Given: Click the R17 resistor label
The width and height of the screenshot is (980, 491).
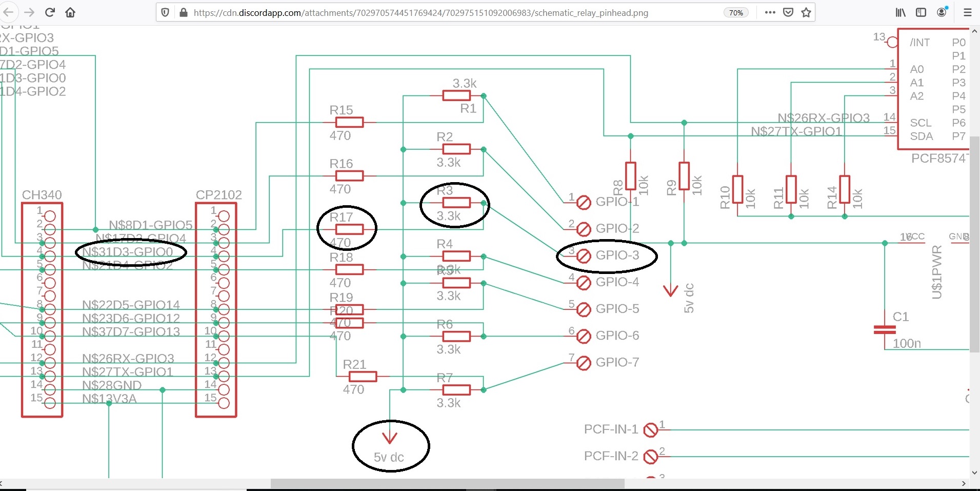Looking at the screenshot, I should point(341,217).
